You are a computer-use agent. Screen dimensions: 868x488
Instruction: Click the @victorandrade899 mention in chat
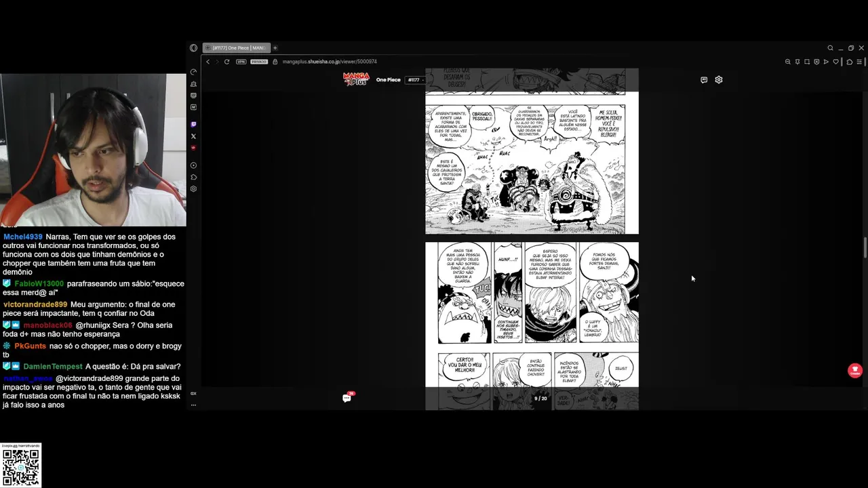(90, 379)
